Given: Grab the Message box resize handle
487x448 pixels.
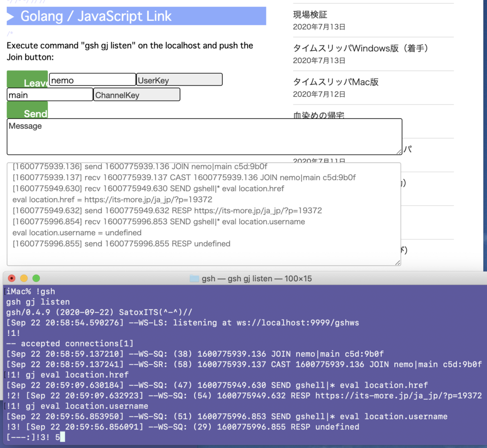Looking at the screenshot, I should [399, 151].
